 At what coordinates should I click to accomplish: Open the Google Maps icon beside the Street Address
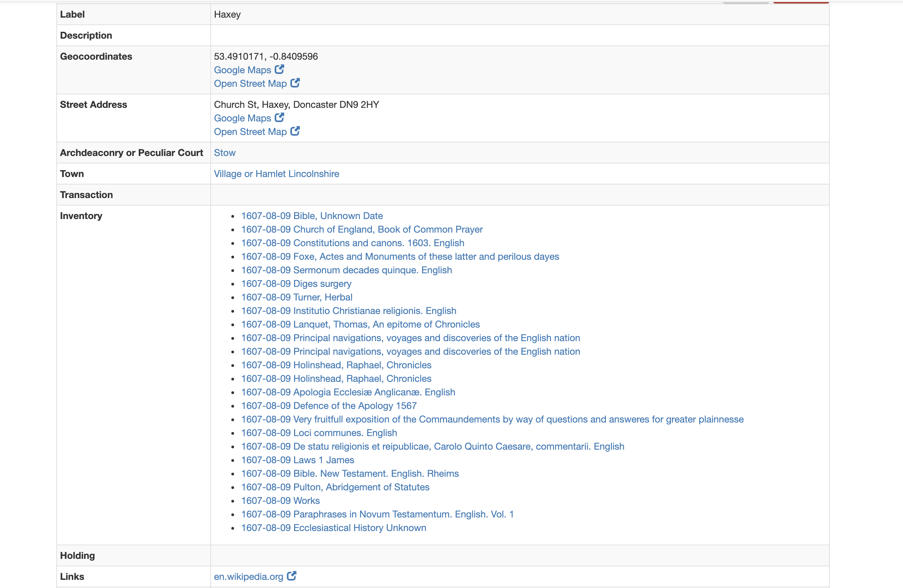[279, 118]
